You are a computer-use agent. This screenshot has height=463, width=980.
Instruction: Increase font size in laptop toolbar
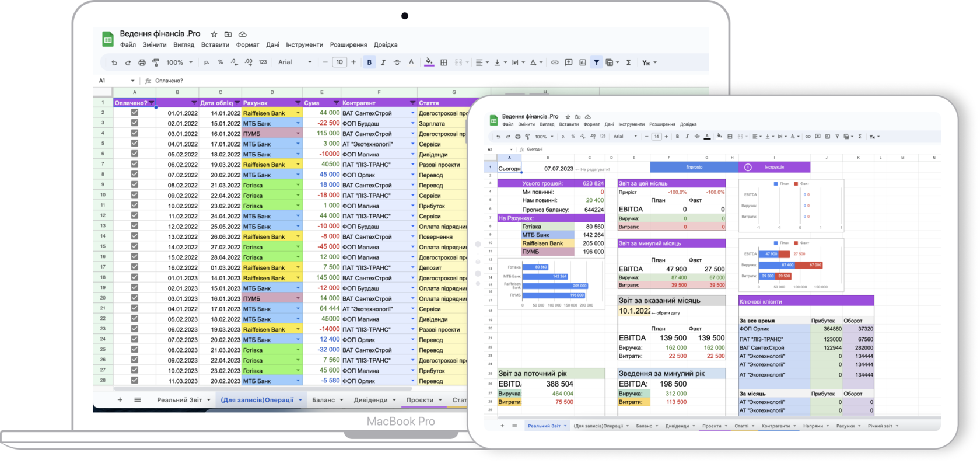[x=353, y=62]
